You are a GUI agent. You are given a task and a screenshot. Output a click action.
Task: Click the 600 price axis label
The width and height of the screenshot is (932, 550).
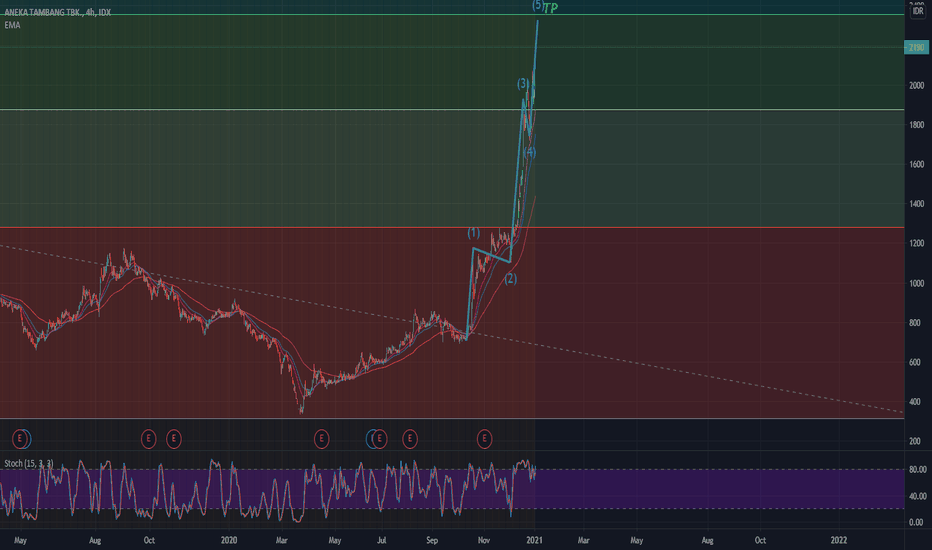tap(915, 362)
